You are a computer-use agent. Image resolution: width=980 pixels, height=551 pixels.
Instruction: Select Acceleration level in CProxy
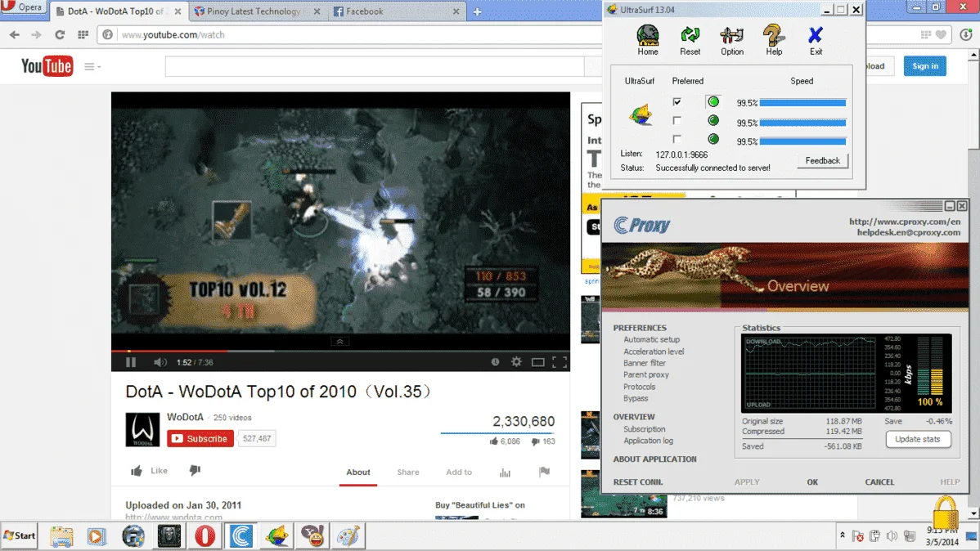tap(653, 351)
